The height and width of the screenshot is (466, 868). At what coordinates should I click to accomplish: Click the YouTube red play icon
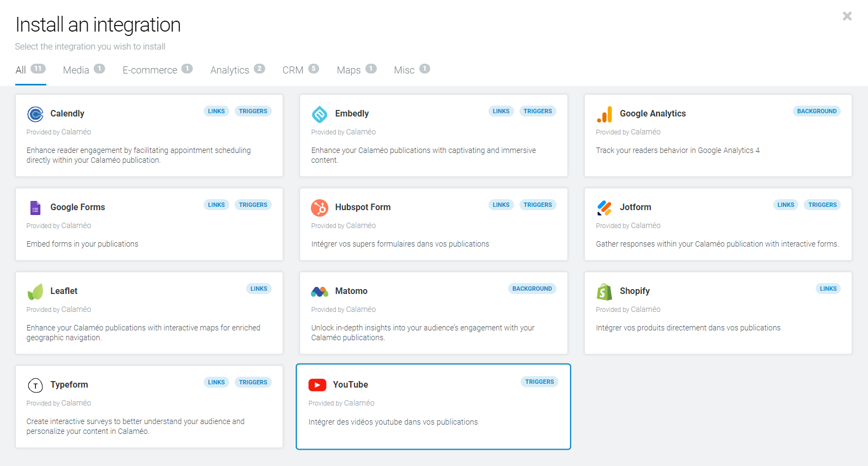pyautogui.click(x=317, y=385)
